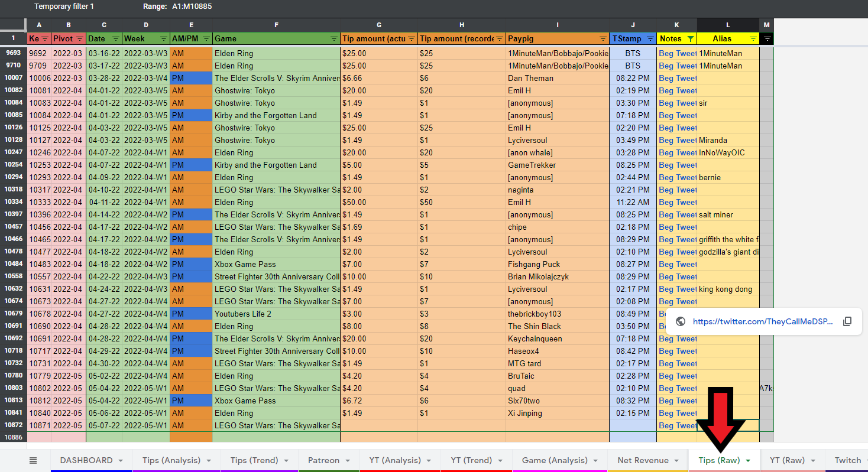The height and width of the screenshot is (472, 868).
Task: Select Alias cell 'InNoWayOIC'
Action: 728,152
